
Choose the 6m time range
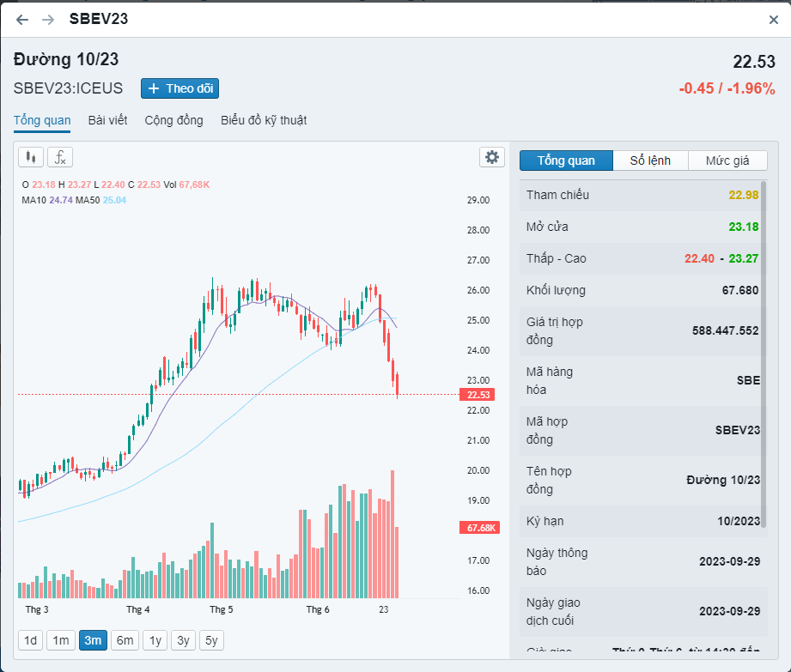pos(125,640)
